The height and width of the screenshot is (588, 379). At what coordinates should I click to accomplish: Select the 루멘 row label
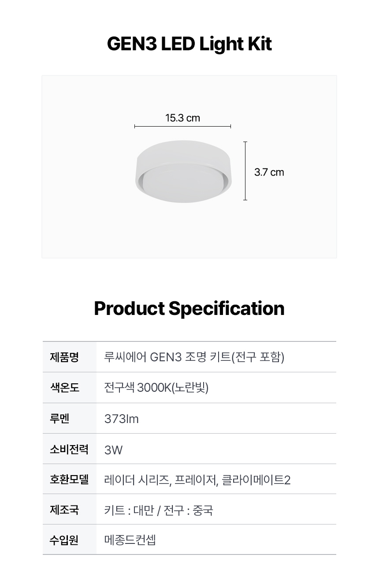59,418
